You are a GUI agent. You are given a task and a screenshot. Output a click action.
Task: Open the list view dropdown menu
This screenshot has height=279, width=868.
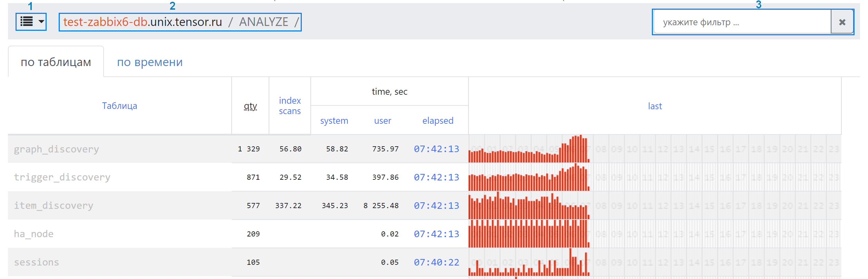[31, 22]
